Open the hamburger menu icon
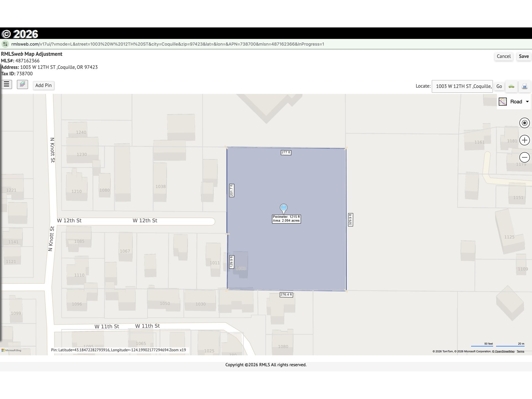The image size is (532, 399). tap(6, 84)
